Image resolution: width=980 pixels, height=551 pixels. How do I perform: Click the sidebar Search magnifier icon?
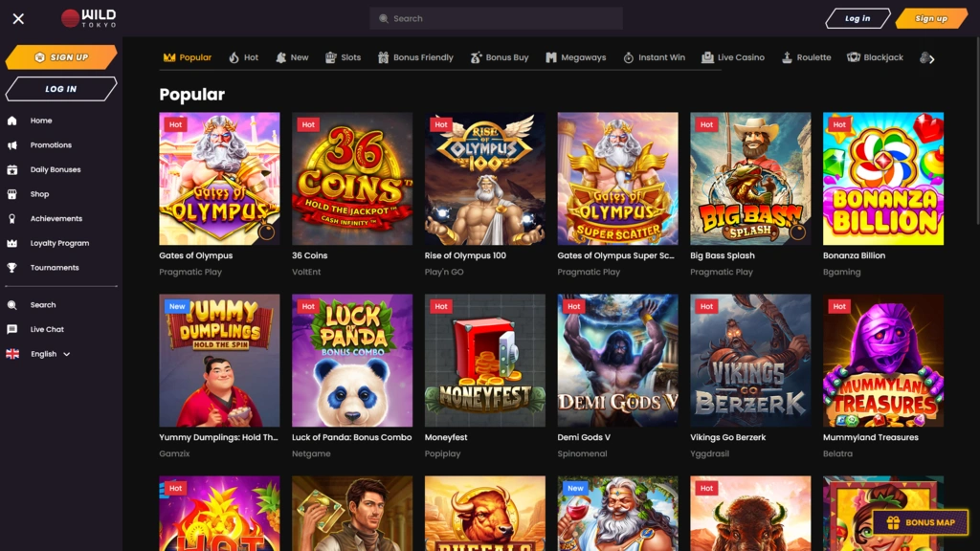coord(11,305)
